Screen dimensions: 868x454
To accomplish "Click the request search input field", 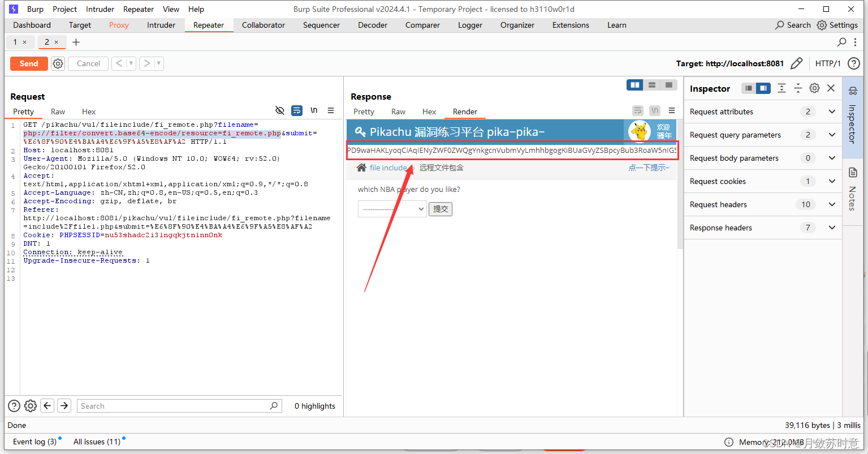I will [x=179, y=405].
